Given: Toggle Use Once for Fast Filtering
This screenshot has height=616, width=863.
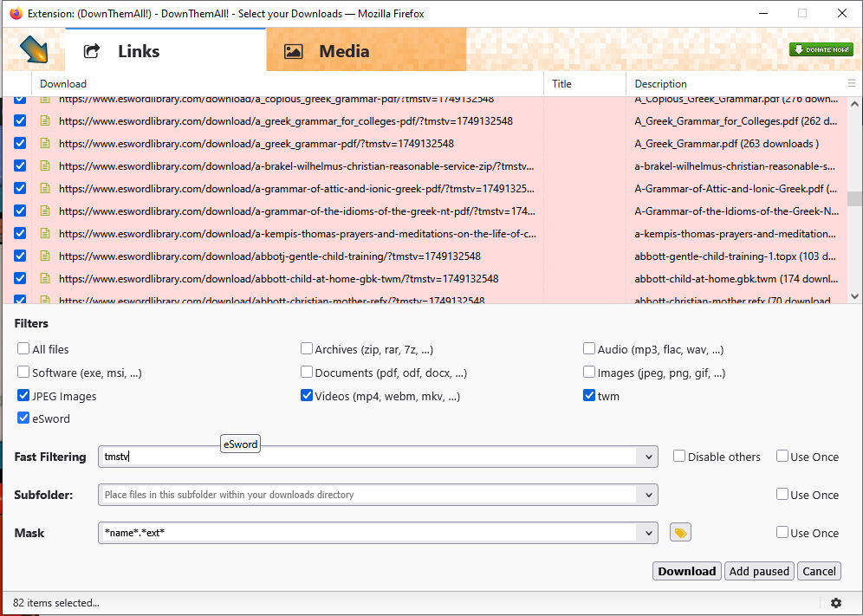Looking at the screenshot, I should pos(782,456).
